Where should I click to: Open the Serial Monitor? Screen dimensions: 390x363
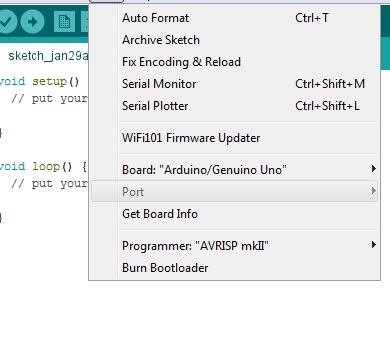tap(235, 84)
